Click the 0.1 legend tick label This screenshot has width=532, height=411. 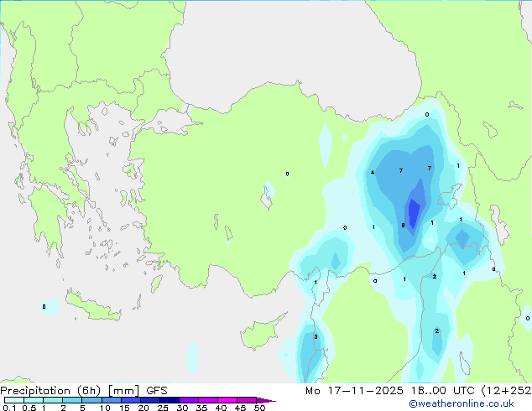(x=9, y=408)
